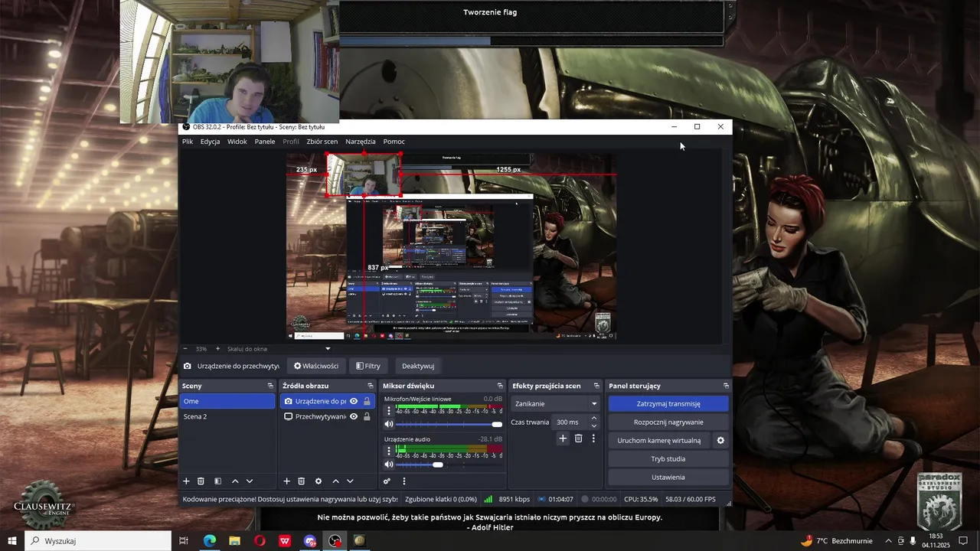Click Uruchom kamerę wirtualną button
Viewport: 980px width, 551px height.
pos(659,441)
